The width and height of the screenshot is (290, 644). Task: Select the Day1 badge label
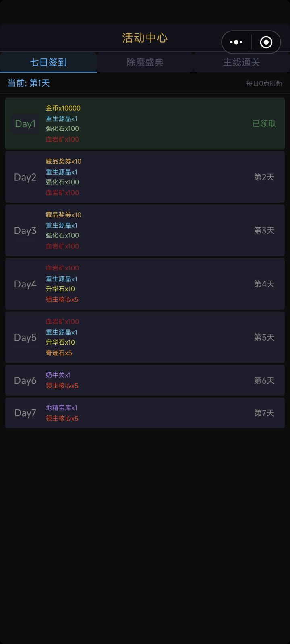point(25,124)
